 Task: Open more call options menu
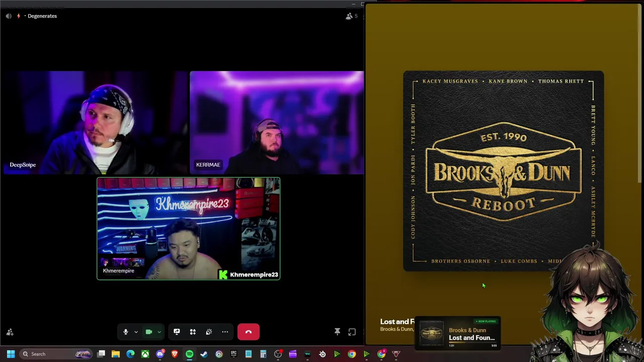click(x=225, y=332)
